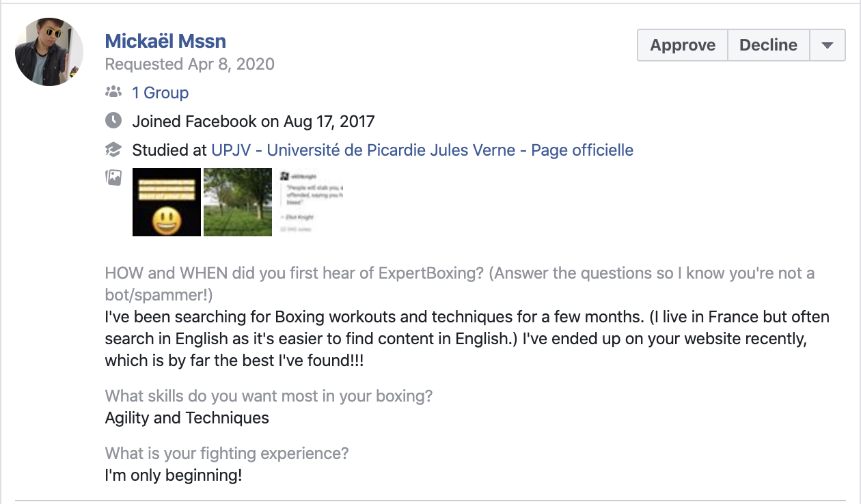Screen dimensions: 861x504
Task: Click the clock icon beside Joined Facebook
Action: [x=113, y=121]
